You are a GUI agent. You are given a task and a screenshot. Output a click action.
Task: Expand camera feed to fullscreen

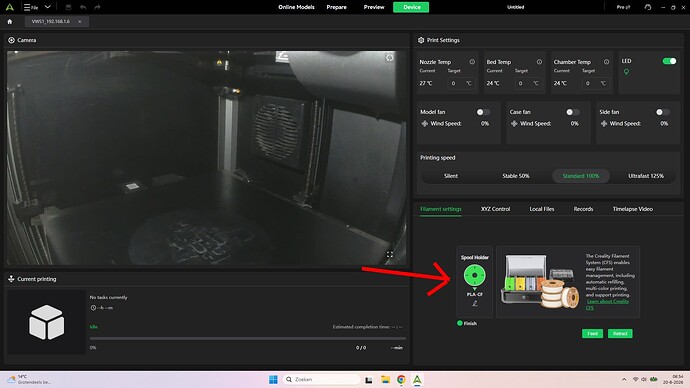click(389, 254)
